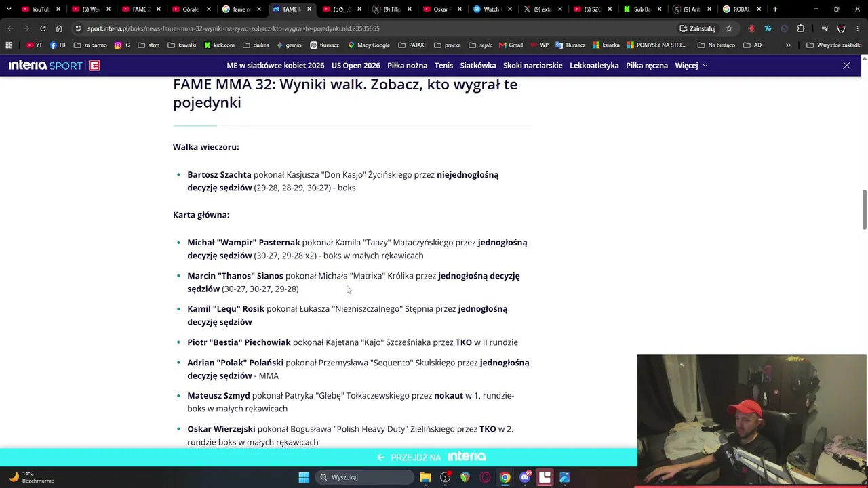This screenshot has height=488, width=868.
Task: Open the Piłka nożna section
Action: coord(407,66)
